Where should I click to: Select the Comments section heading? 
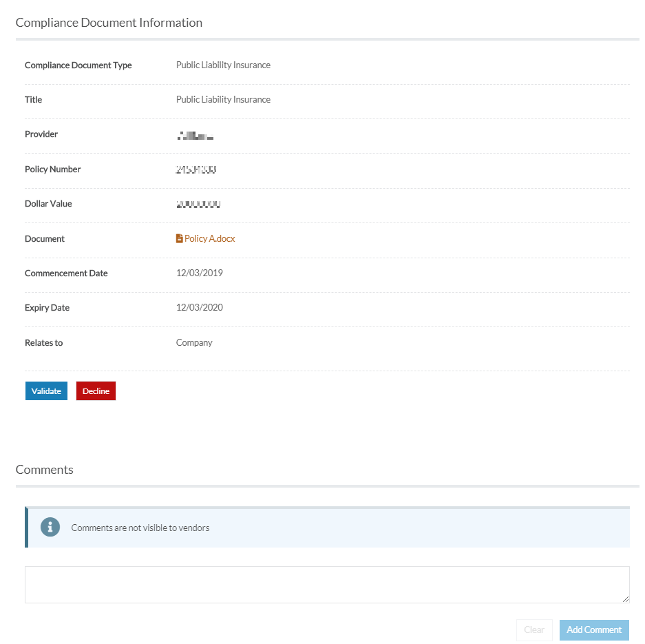click(45, 470)
